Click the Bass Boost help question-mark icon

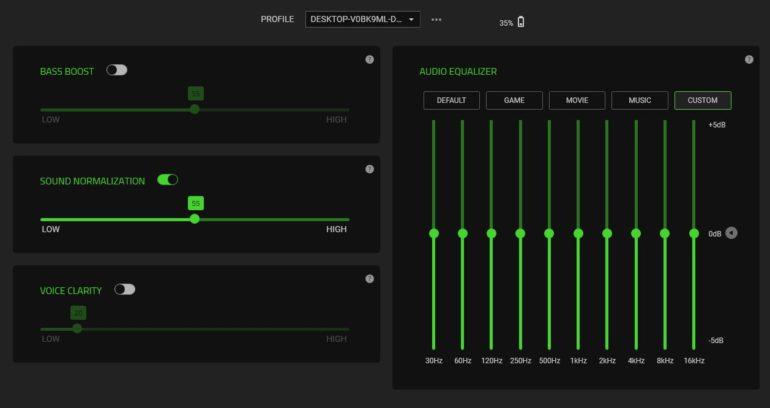click(369, 60)
